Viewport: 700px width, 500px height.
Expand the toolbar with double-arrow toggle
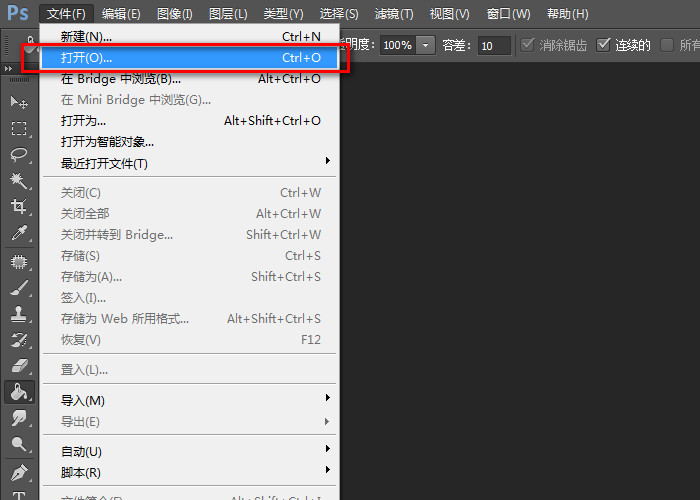pos(8,68)
